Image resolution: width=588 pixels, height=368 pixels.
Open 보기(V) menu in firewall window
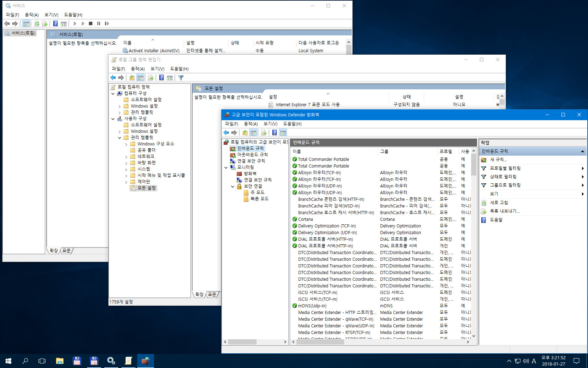coord(271,124)
